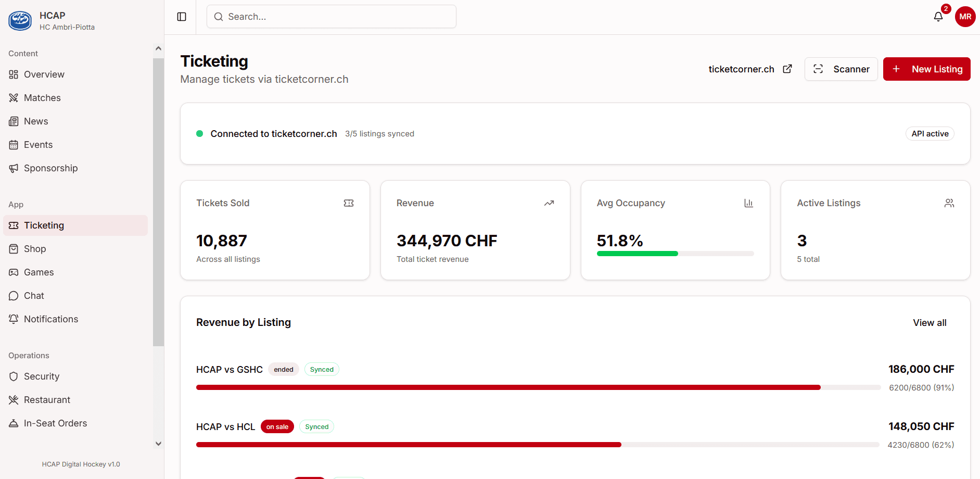Viewport: 980px width, 479px height.
Task: Open the Sponsorship section
Action: click(x=75, y=168)
